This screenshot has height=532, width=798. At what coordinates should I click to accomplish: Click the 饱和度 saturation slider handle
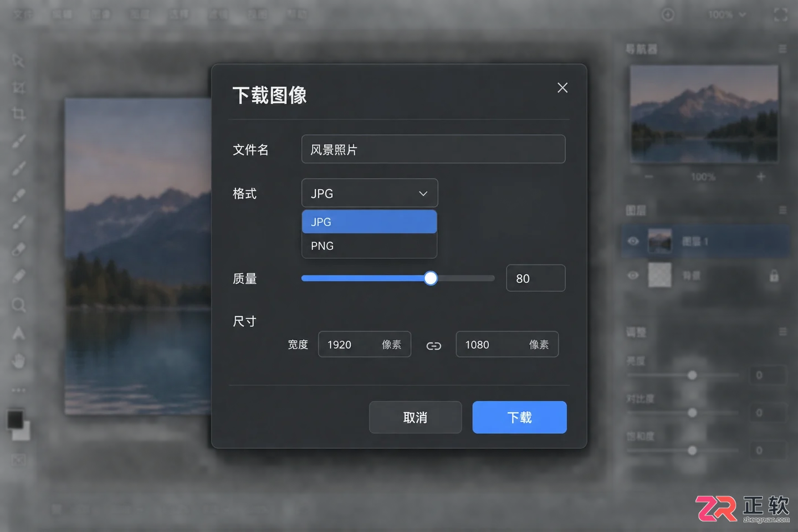coord(692,451)
